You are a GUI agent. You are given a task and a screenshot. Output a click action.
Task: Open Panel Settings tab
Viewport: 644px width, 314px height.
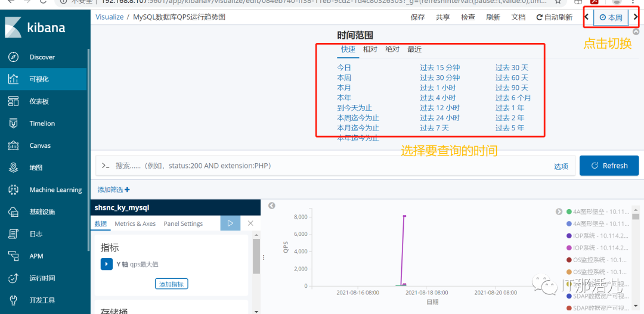[183, 223]
